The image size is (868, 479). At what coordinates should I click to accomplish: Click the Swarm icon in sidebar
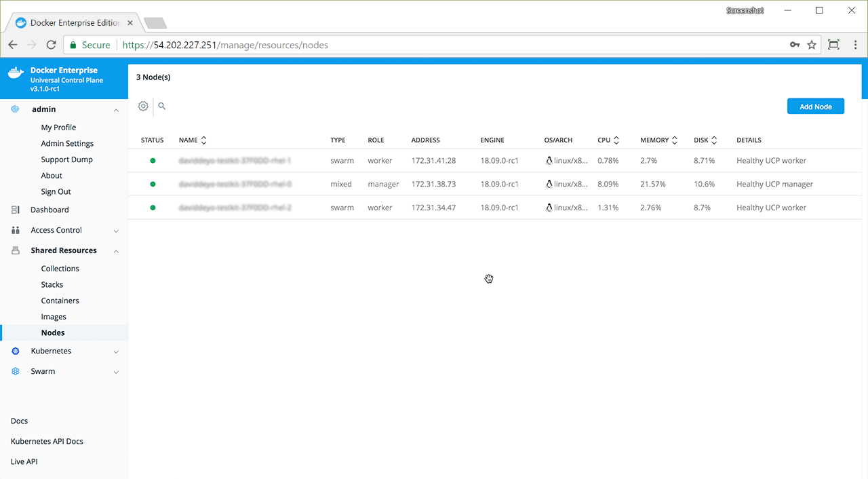(x=16, y=371)
